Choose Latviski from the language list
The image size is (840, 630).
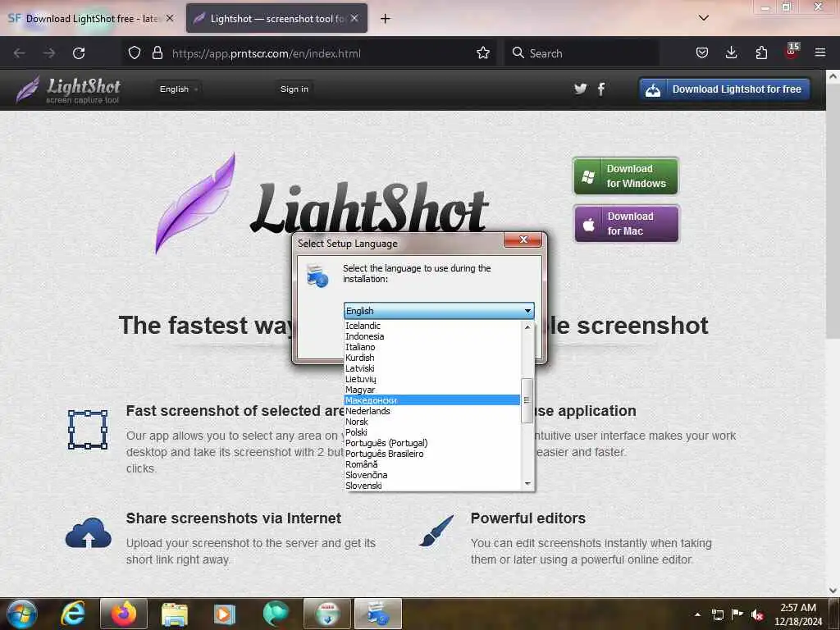click(431, 368)
